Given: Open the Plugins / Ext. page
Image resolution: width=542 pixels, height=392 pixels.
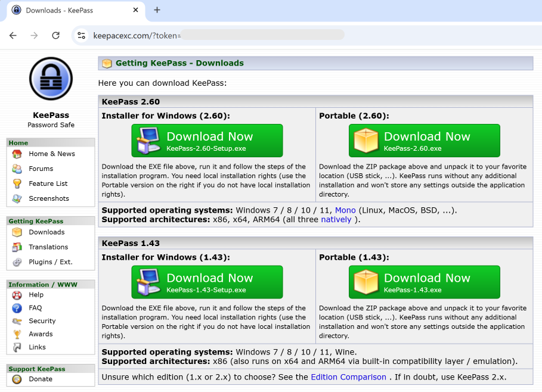Looking at the screenshot, I should click(x=50, y=262).
